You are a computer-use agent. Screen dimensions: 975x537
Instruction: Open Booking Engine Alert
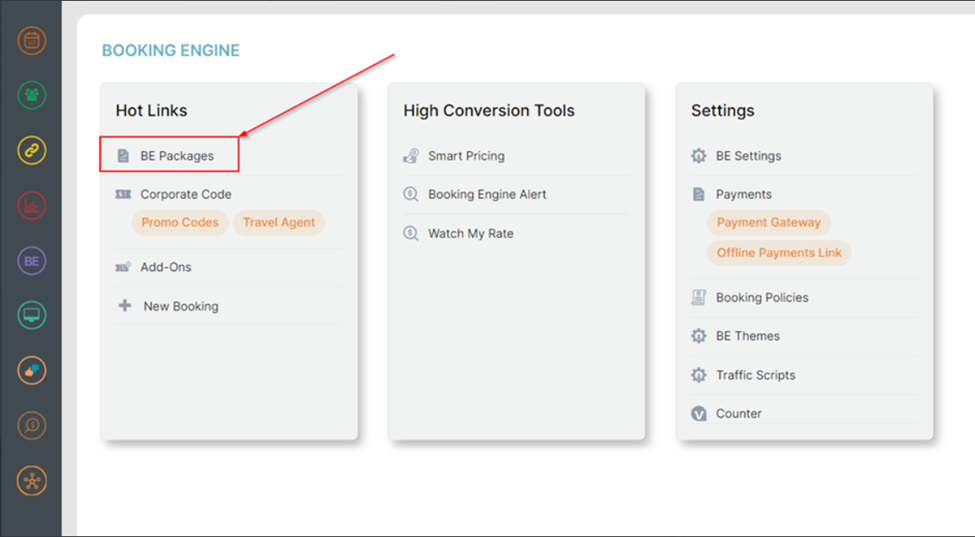[487, 195]
